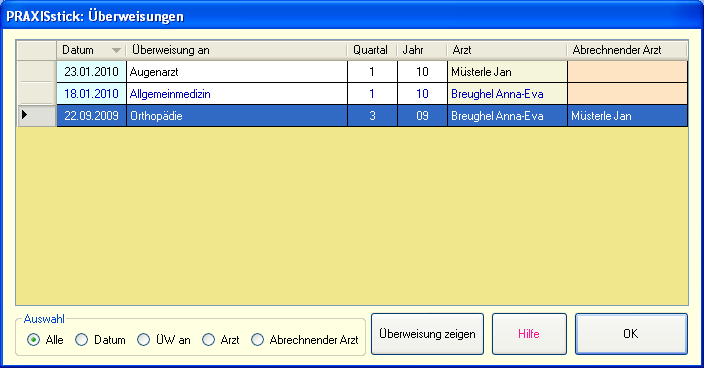Click Breughel Anna-Eva in the Orthopädie row
704x368 pixels.
(507, 116)
